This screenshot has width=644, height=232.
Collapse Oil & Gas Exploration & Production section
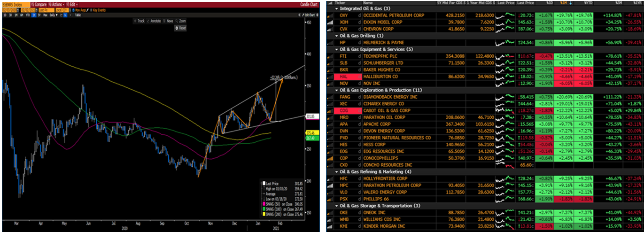coord(336,90)
